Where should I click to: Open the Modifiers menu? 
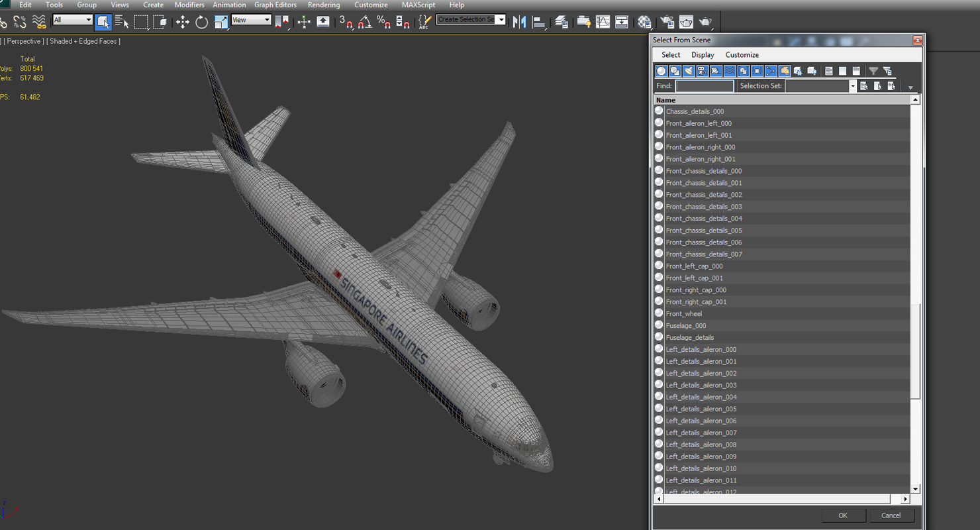pos(189,5)
